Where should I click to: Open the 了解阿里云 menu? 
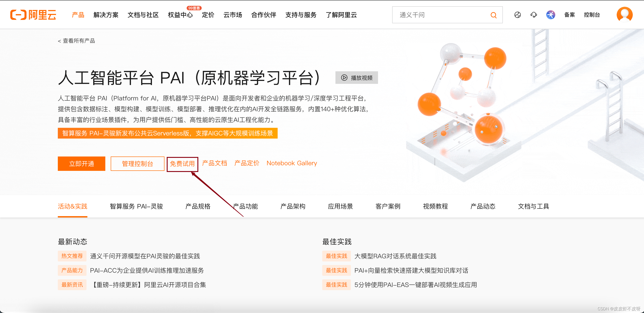341,15
